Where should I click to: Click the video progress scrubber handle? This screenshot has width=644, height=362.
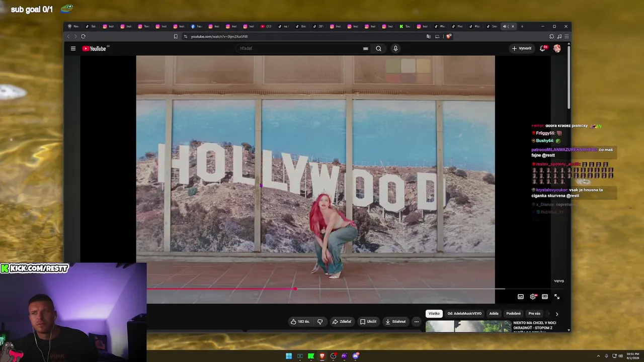295,289
